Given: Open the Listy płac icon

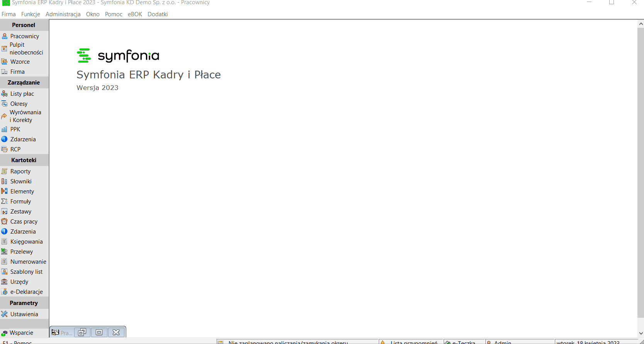Looking at the screenshot, I should coord(5,93).
